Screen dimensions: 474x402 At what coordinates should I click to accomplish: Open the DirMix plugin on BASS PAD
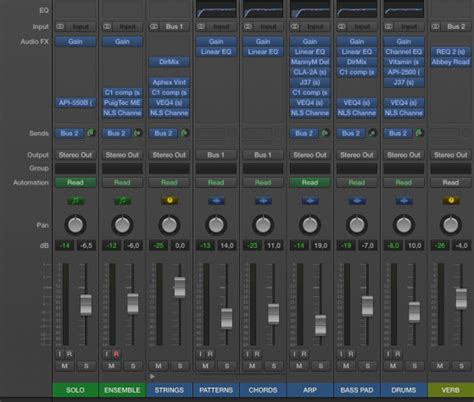pos(357,62)
